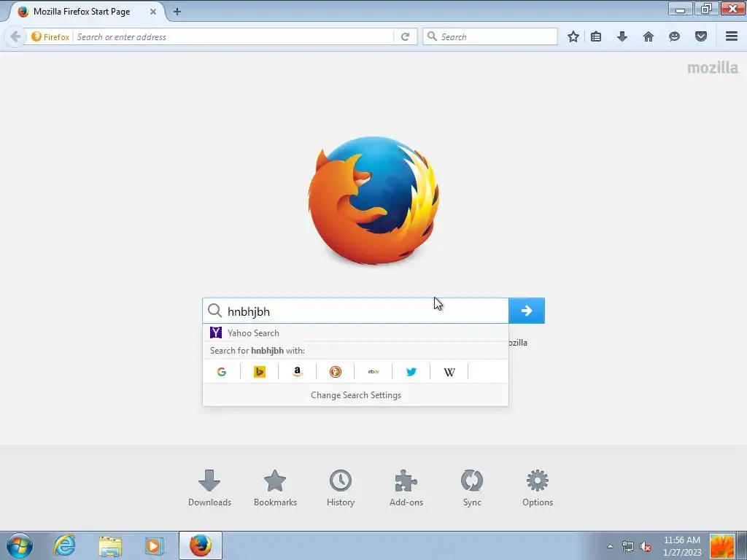This screenshot has width=747, height=560.
Task: Open Change Search Settings
Action: [355, 395]
